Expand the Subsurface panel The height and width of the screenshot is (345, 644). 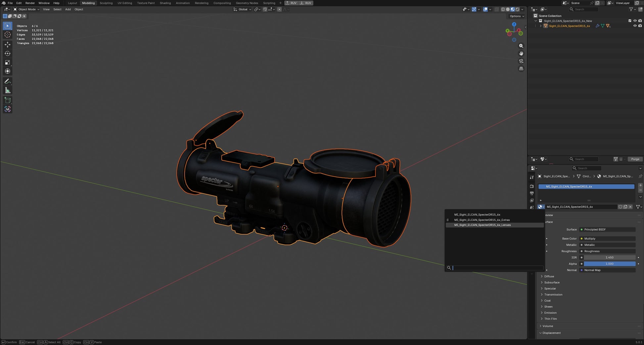(552, 282)
